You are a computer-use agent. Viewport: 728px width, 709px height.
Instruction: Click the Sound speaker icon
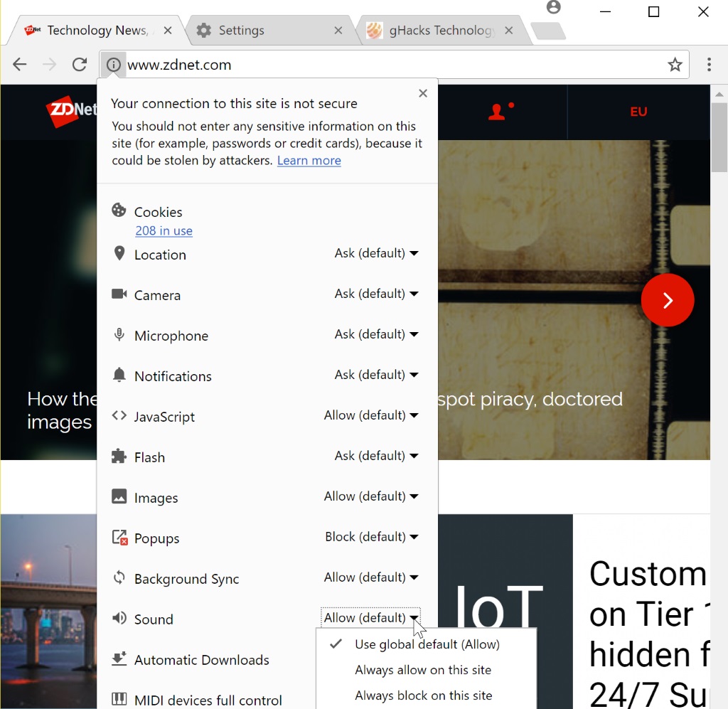tap(119, 618)
